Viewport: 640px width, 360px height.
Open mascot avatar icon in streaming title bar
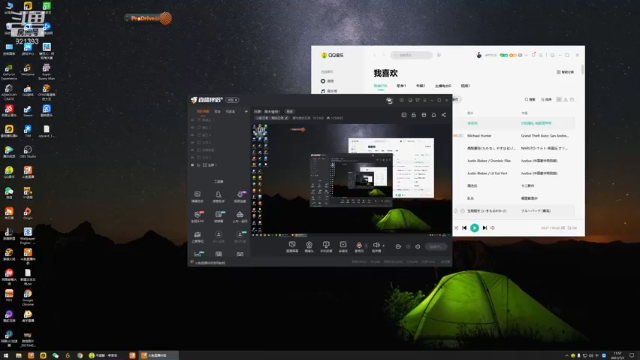pos(389,100)
